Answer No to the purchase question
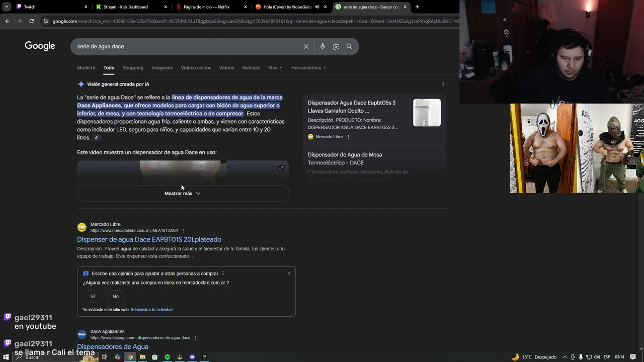 (x=116, y=296)
